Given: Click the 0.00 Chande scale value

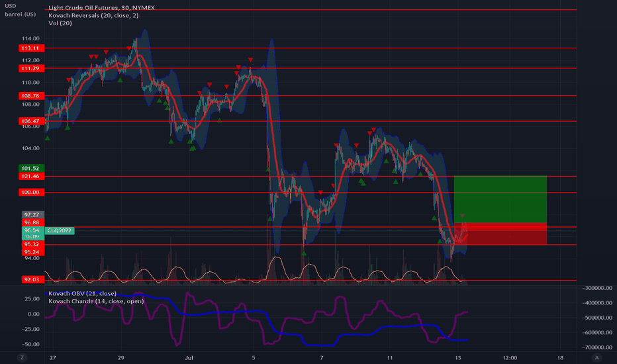Looking at the screenshot, I should click(x=34, y=314).
